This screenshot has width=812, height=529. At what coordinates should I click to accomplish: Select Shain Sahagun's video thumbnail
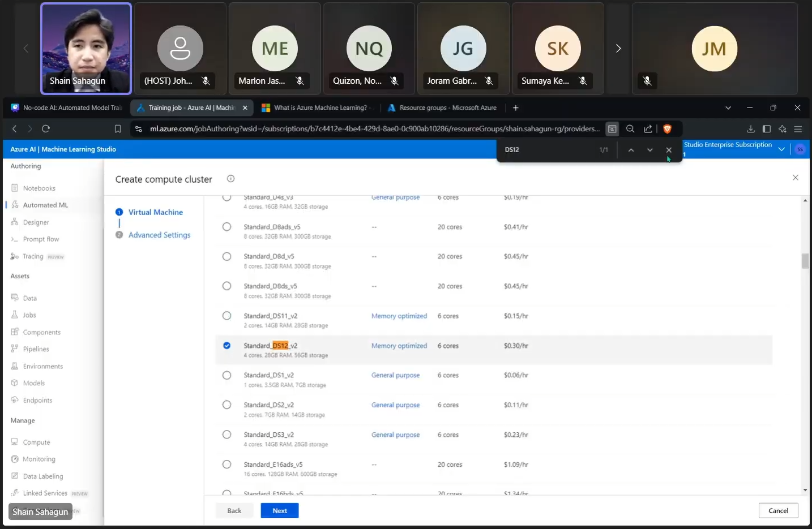click(86, 49)
